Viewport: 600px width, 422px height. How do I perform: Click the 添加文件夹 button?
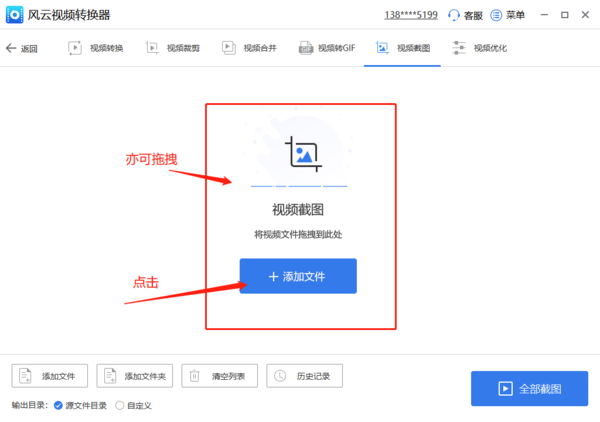tap(135, 376)
